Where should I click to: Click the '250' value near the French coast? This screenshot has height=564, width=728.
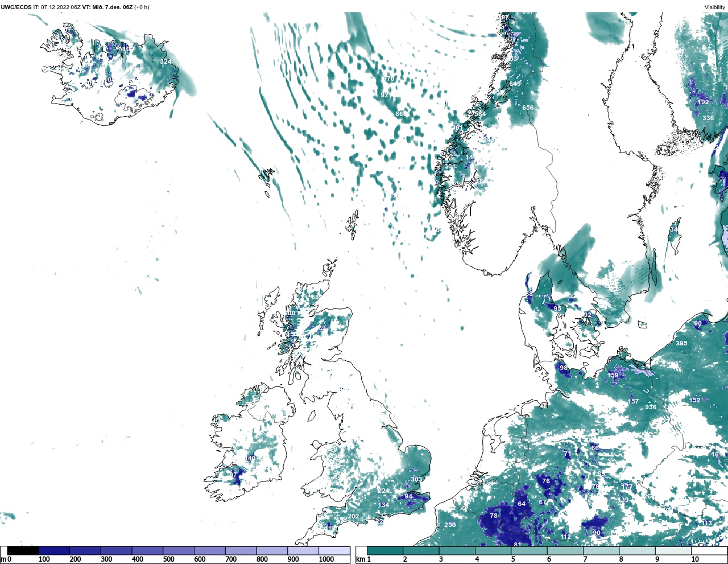point(450,525)
